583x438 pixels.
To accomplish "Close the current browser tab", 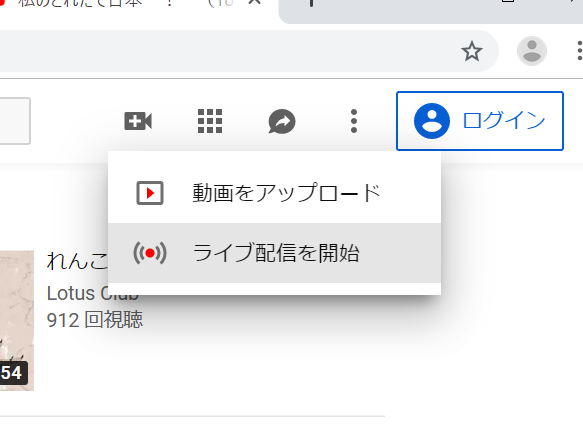I will tap(255, 2).
